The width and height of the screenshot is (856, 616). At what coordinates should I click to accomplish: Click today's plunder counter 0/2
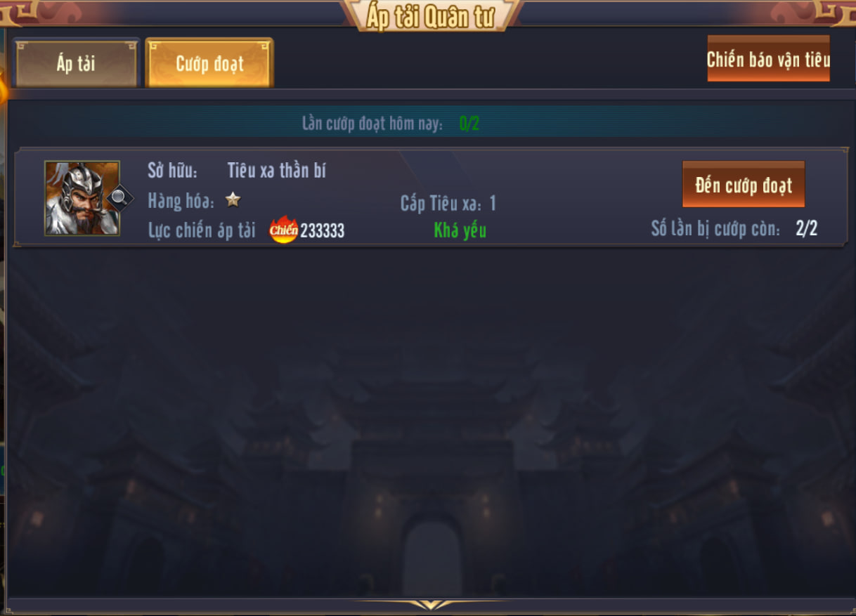469,124
